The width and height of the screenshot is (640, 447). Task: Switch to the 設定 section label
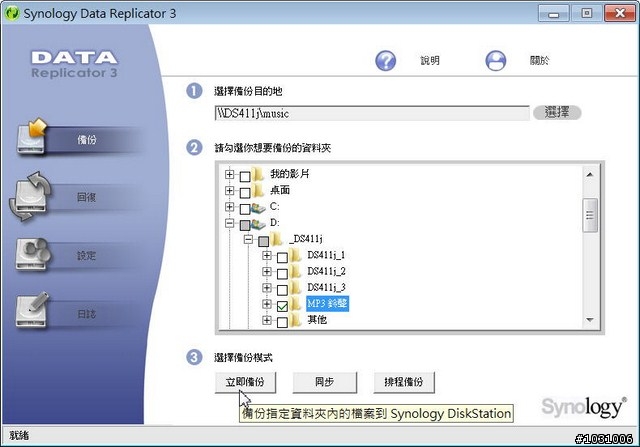[87, 256]
